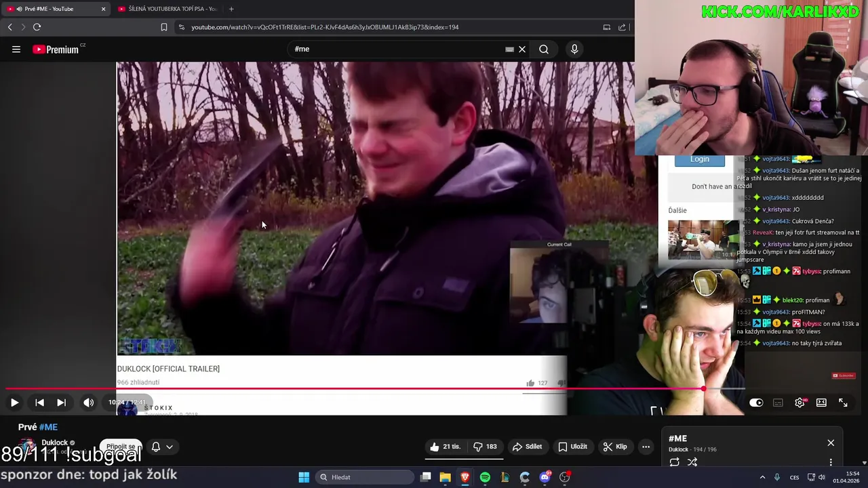Switch to ŠÍLENÁ YOUTUBERKA TOPÍ PSA tab
The width and height of the screenshot is (868, 488).
(x=167, y=9)
